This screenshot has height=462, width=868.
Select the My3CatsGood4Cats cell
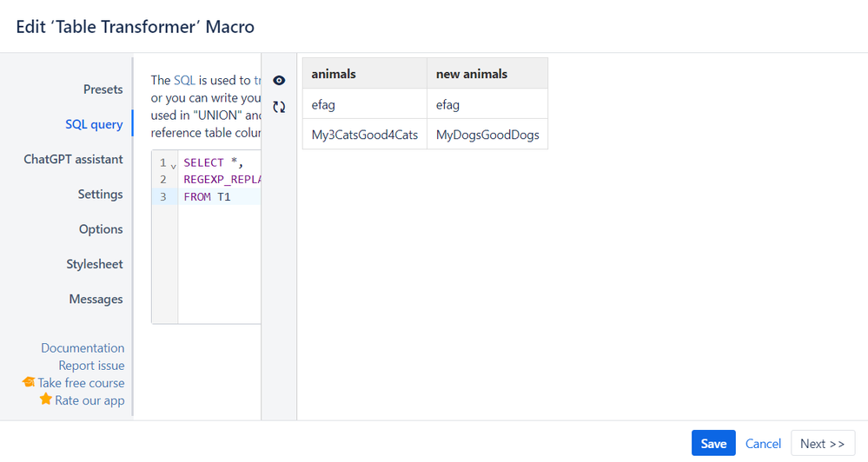pyautogui.click(x=365, y=135)
